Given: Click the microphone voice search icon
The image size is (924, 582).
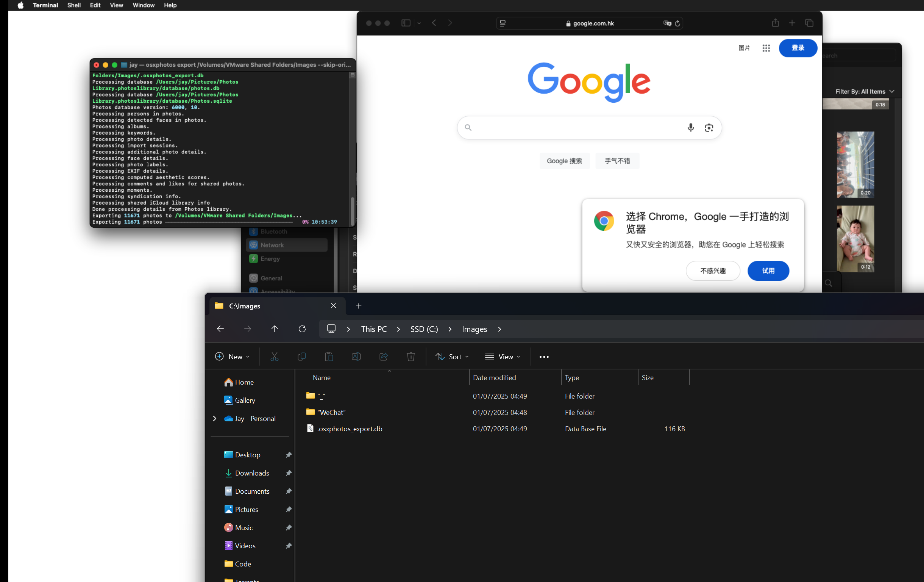Looking at the screenshot, I should [690, 127].
